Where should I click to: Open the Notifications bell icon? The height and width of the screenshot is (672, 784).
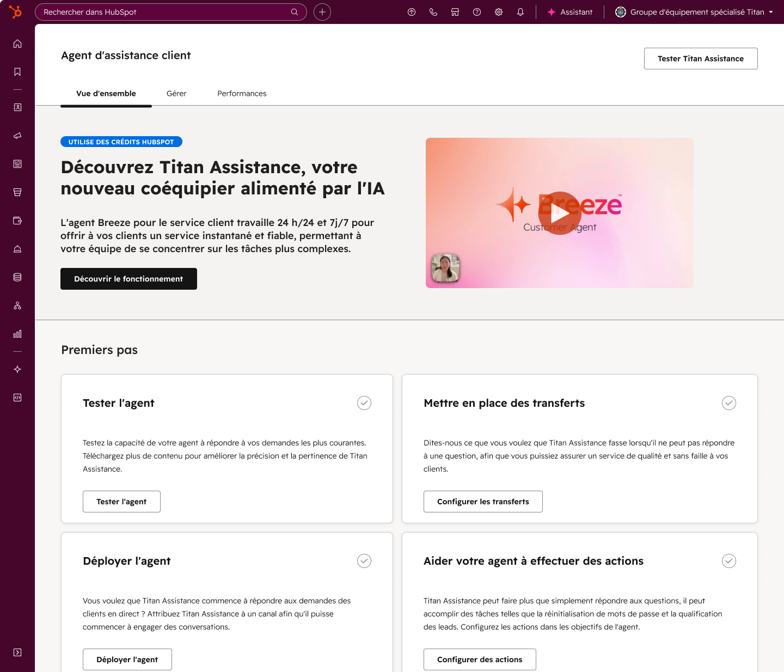point(520,12)
